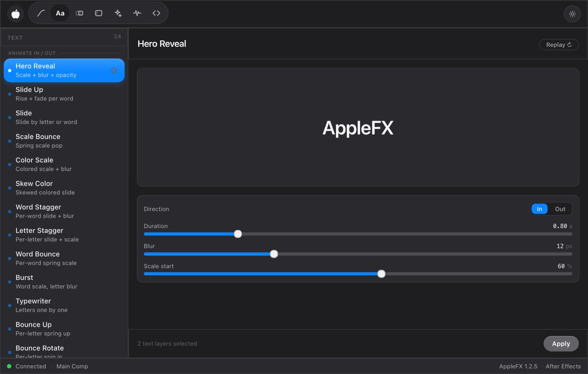
Task: Select the Slide Up preset
Action: (x=64, y=94)
